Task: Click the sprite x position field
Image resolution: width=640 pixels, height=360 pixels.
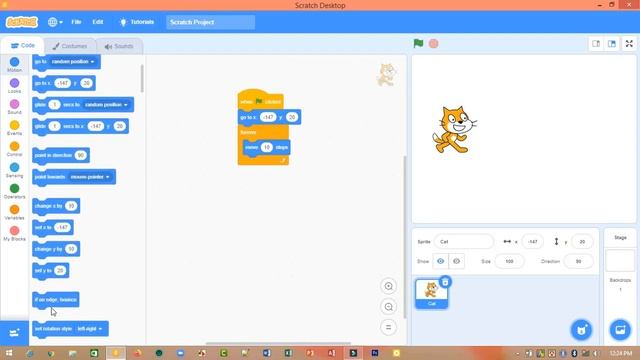Action: (533, 242)
